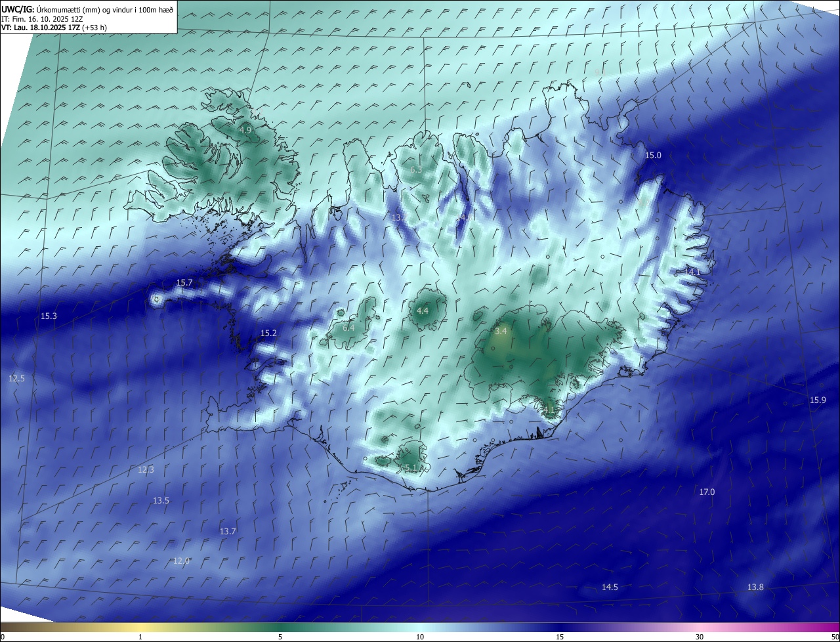Click the color scale tick label '30'
The width and height of the screenshot is (840, 642).
point(700,637)
